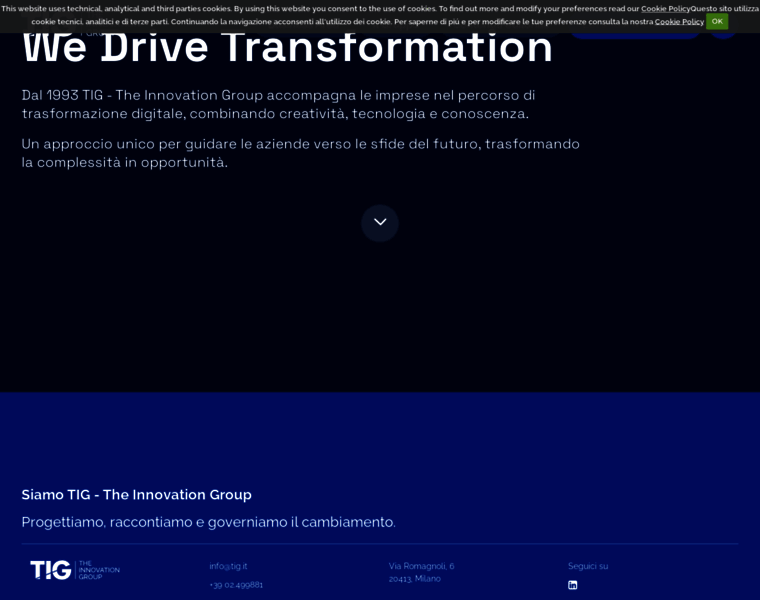
Task: Click the We Drive Transformation headline
Action: (288, 48)
